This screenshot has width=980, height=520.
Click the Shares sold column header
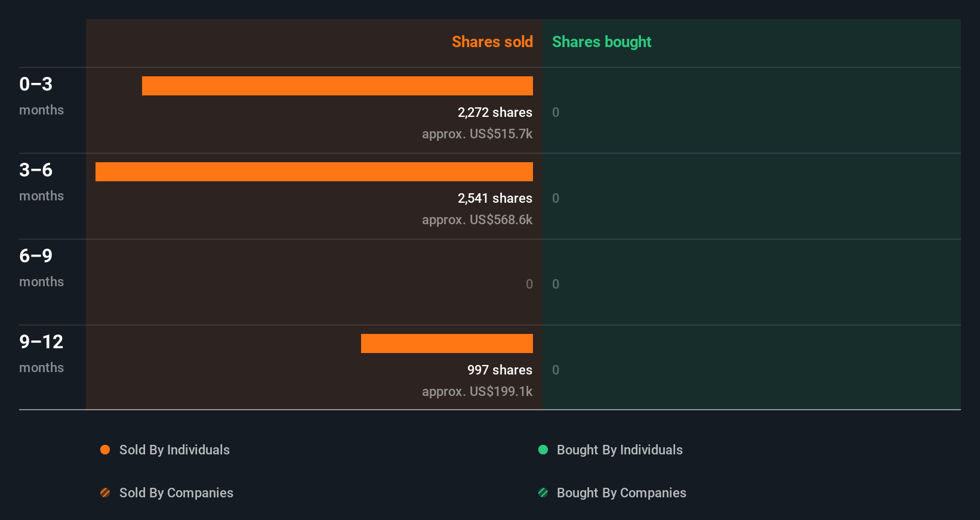coord(492,42)
